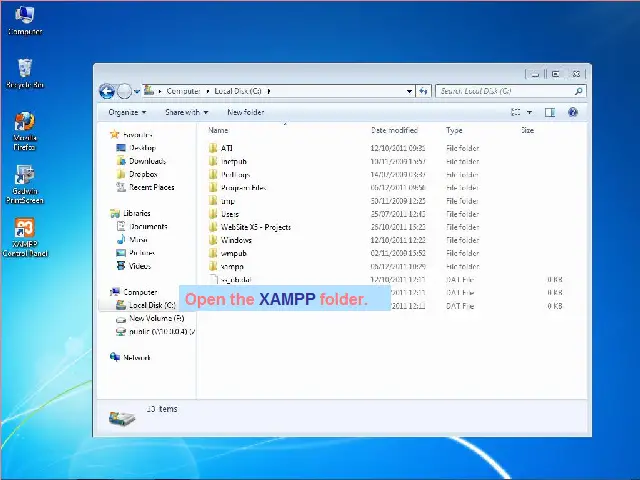This screenshot has height=480, width=640.
Task: Click the search magnifier icon
Action: click(x=578, y=91)
